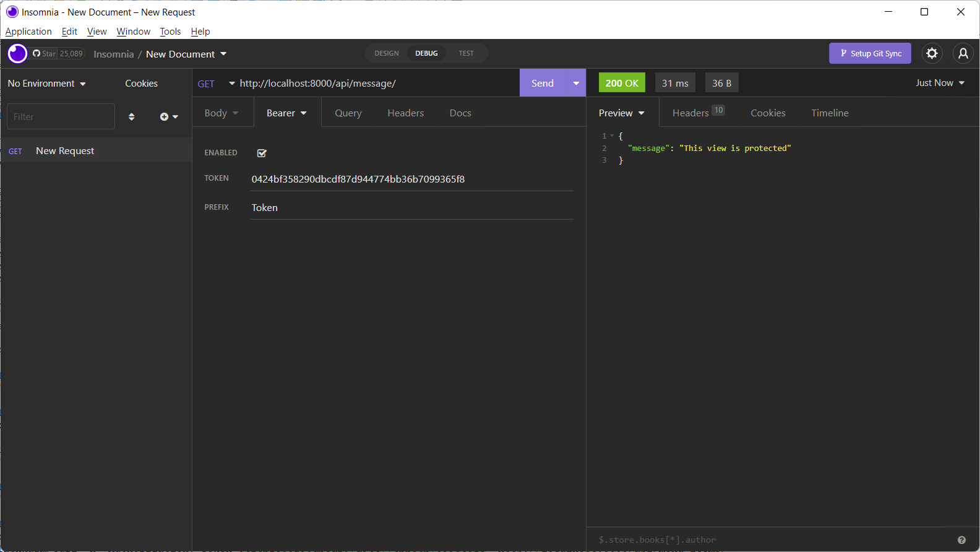Open the Timeline response tab
The height and width of the screenshot is (552, 980).
click(830, 113)
